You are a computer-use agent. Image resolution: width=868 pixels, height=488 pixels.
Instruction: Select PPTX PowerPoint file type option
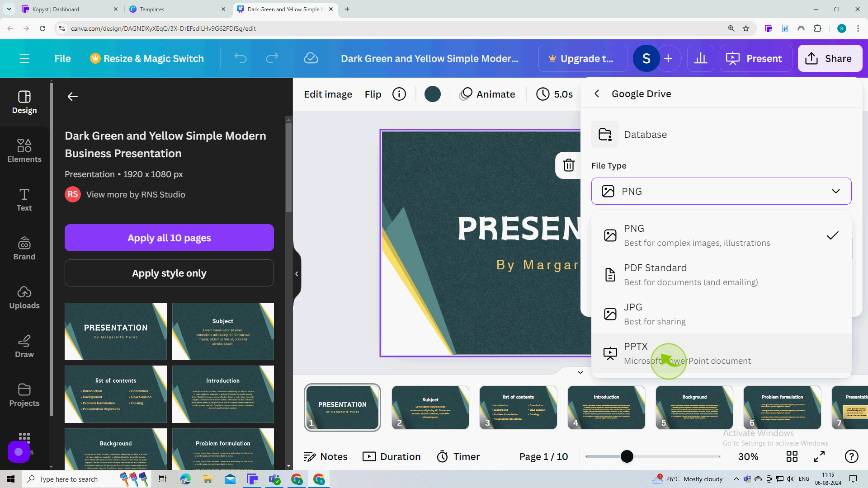click(x=721, y=353)
